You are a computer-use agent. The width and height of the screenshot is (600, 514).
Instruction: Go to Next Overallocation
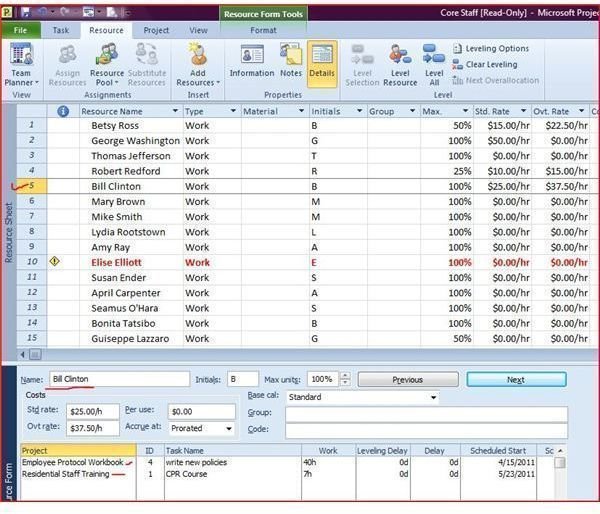pos(495,80)
